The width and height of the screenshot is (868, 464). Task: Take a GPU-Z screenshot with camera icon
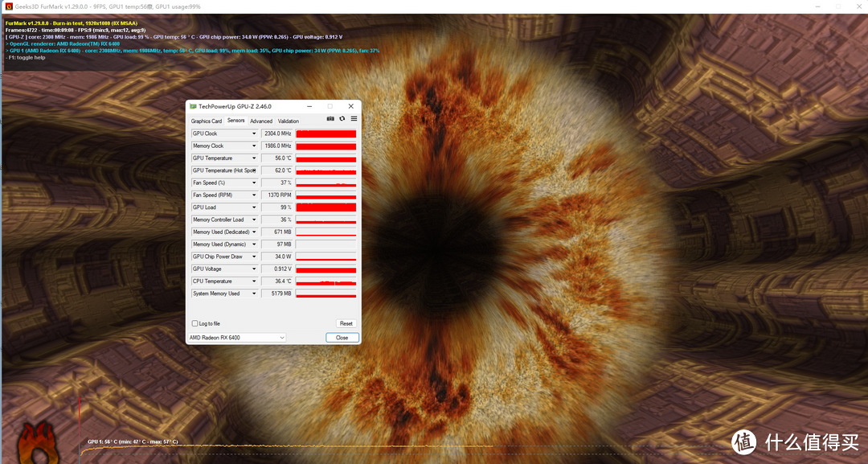330,118
